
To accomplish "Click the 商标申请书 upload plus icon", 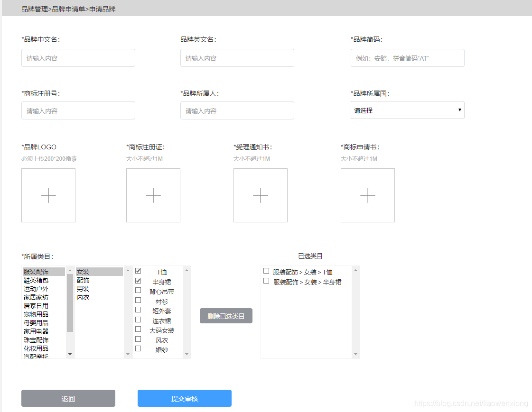I will click(x=367, y=195).
